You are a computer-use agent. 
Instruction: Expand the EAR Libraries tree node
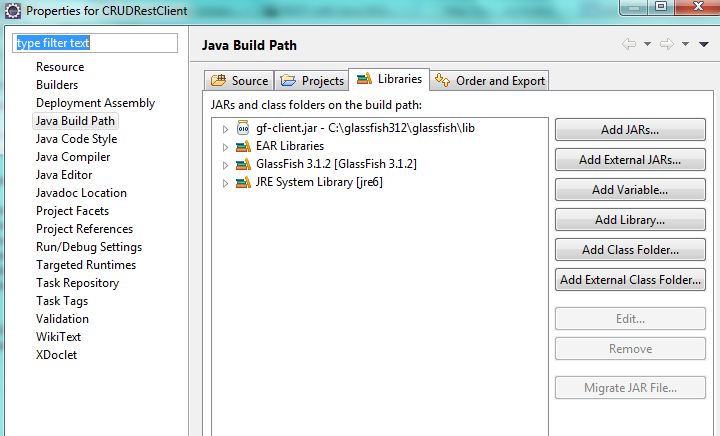tap(226, 146)
